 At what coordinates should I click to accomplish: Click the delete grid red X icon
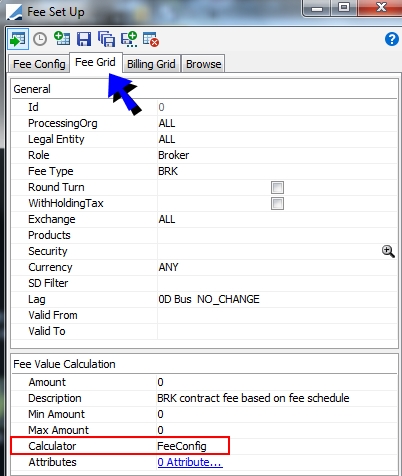pyautogui.click(x=151, y=39)
